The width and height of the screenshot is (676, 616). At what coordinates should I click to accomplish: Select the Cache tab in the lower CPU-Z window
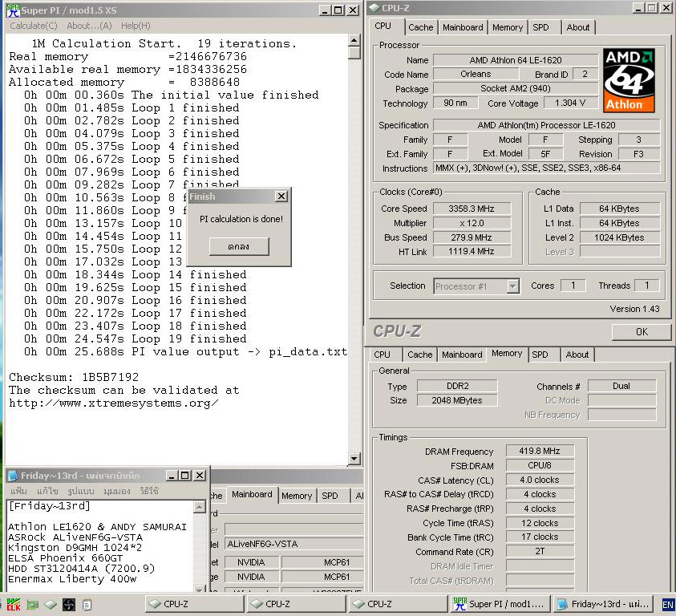419,355
